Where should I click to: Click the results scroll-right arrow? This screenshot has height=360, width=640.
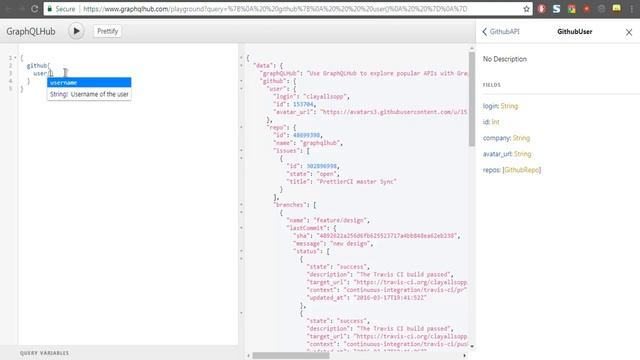pyautogui.click(x=464, y=356)
